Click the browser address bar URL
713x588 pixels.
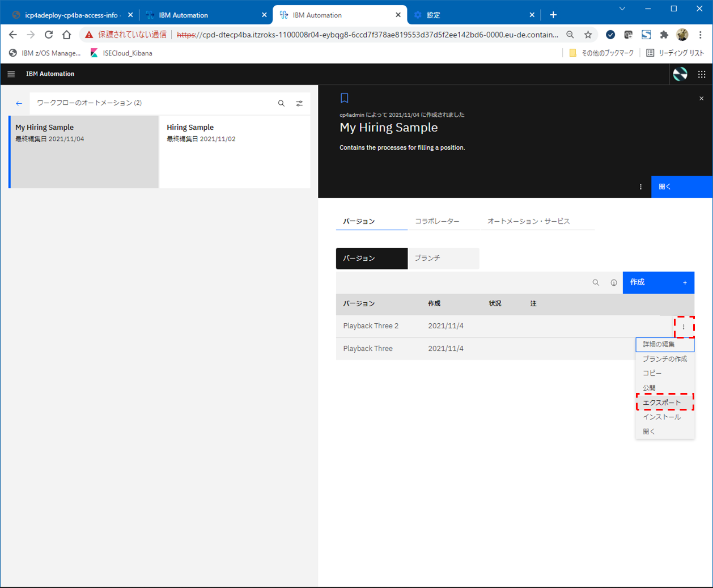367,35
